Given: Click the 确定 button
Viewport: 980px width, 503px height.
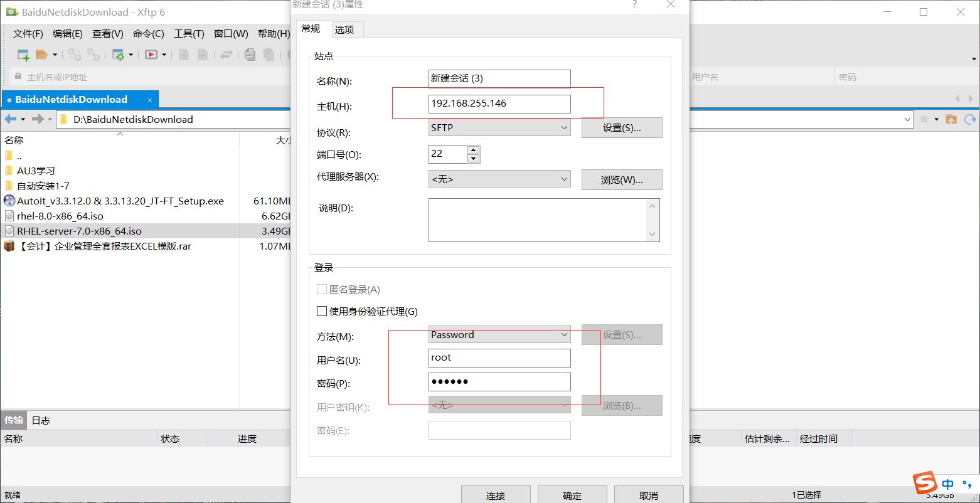Looking at the screenshot, I should click(572, 494).
